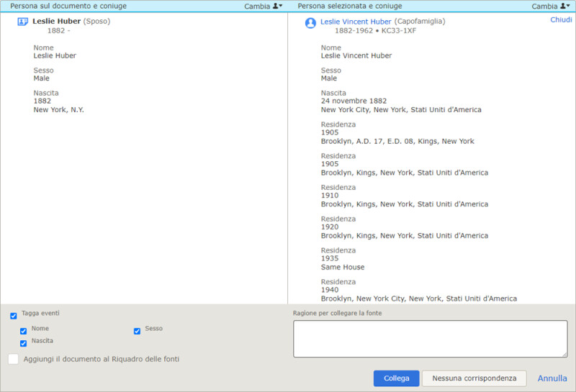Open the left Cambia person dropdown
Screen dimensions: 576x392
pyautogui.click(x=264, y=6)
